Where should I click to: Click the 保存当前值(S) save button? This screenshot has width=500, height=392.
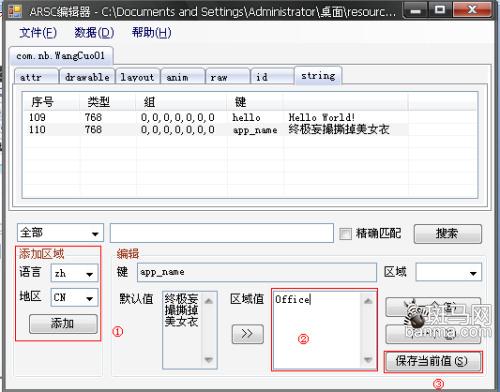coord(433,361)
